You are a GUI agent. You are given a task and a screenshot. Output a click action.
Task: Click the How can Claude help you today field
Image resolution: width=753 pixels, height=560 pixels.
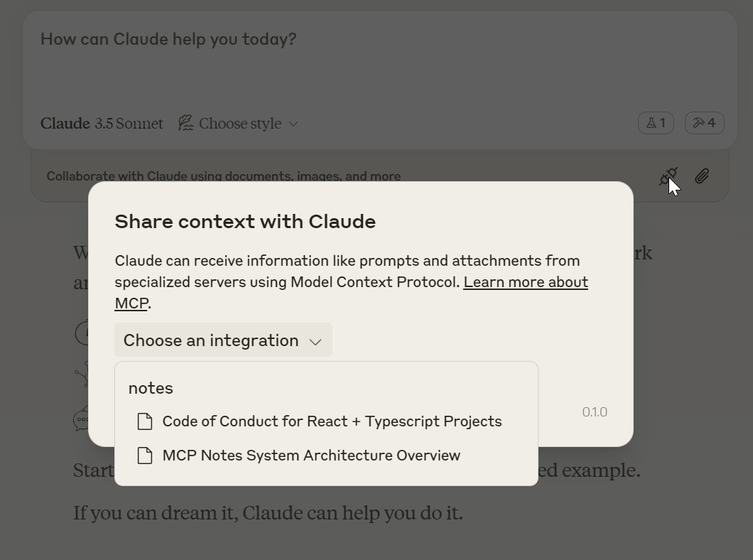point(168,39)
